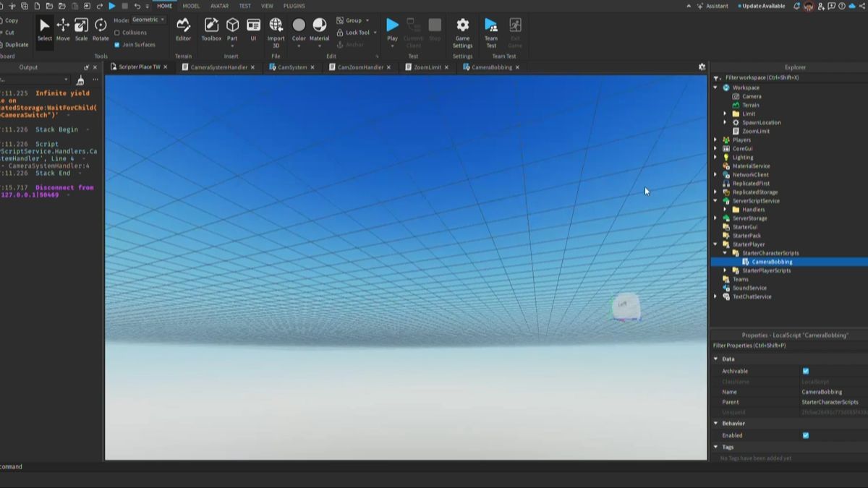Click Import 3D

[276, 33]
